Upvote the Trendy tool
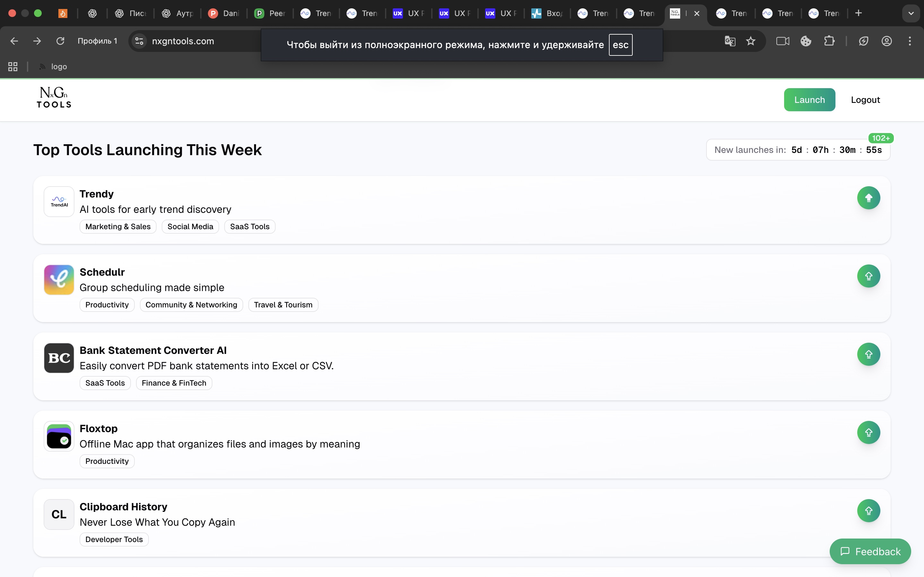The image size is (924, 577). pos(868,198)
